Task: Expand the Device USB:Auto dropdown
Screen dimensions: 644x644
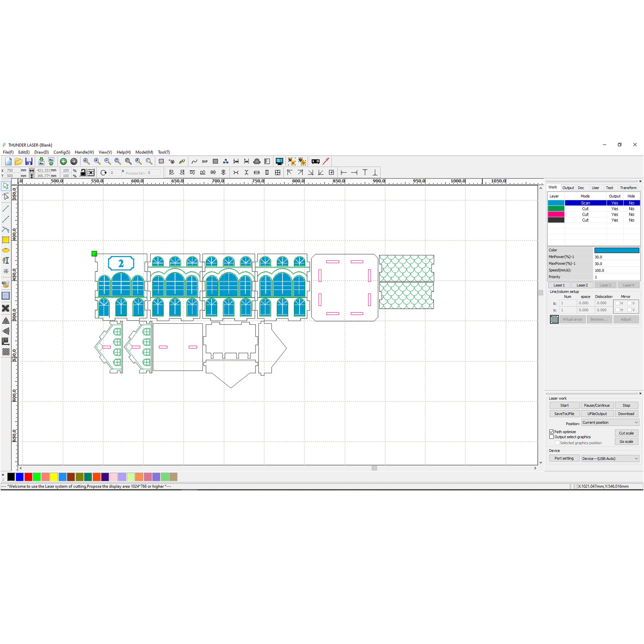Action: (x=610, y=458)
